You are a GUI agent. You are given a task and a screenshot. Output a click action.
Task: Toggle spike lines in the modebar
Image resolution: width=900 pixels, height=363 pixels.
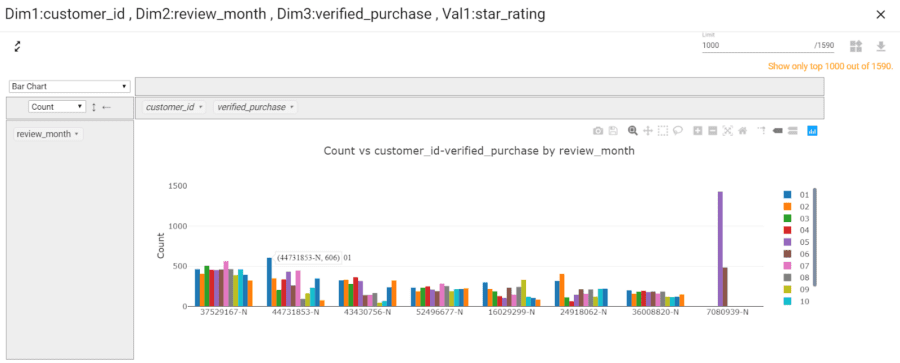763,131
